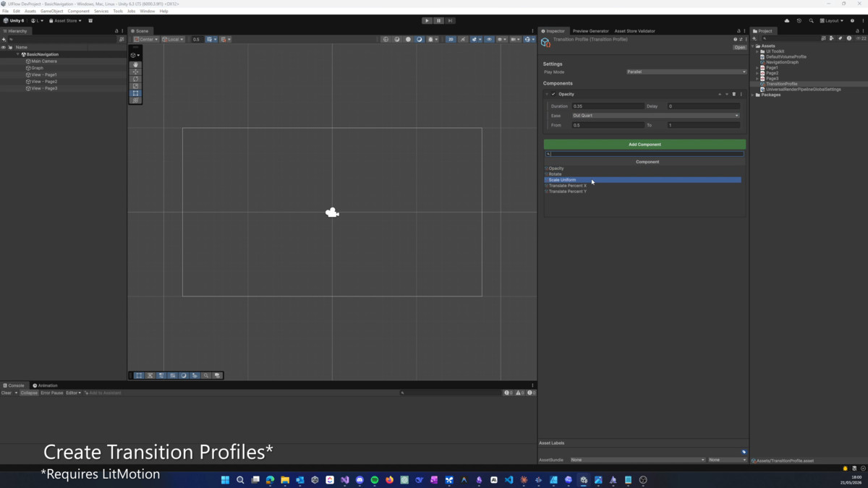Open the Opacity component's more options menu

tap(741, 94)
